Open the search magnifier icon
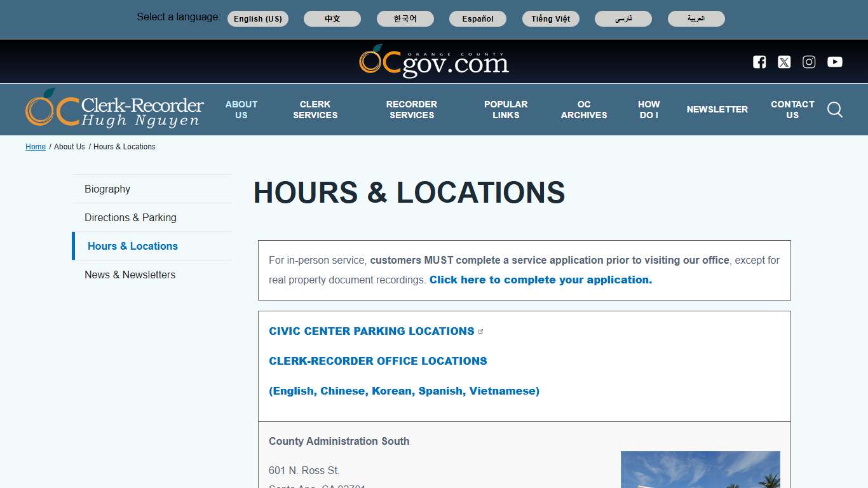The width and height of the screenshot is (868, 488). coord(834,109)
